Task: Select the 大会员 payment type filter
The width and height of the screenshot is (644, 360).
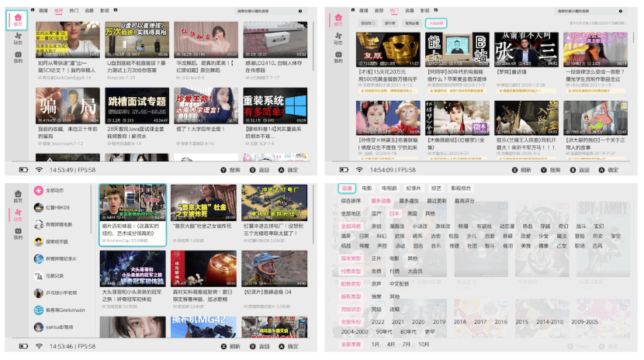Action: point(415,271)
